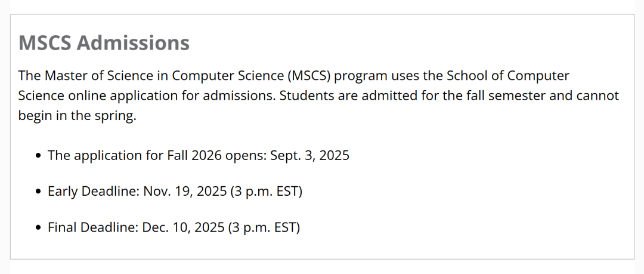This screenshot has height=274, width=644.
Task: Click the "Early Deadline" label
Action: 93,192
